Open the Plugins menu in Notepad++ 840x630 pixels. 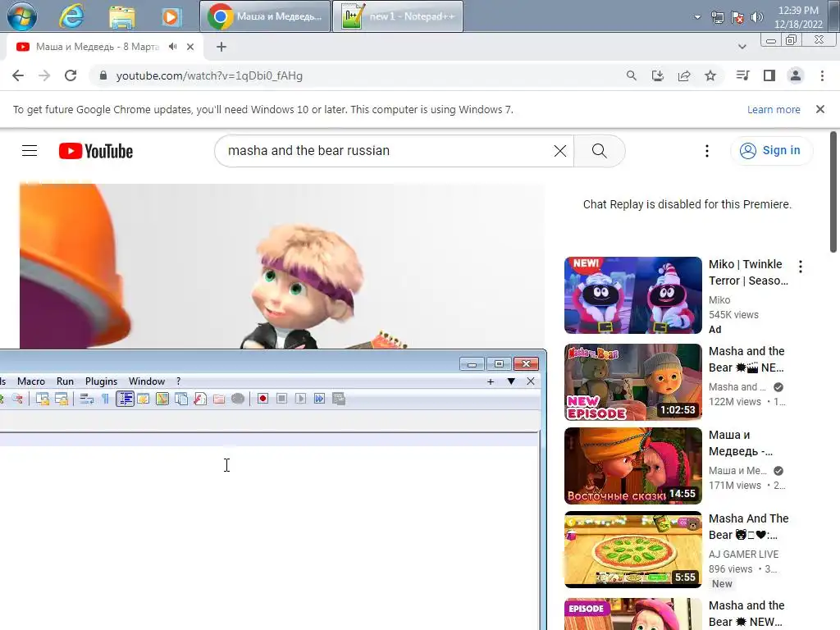[101, 381]
